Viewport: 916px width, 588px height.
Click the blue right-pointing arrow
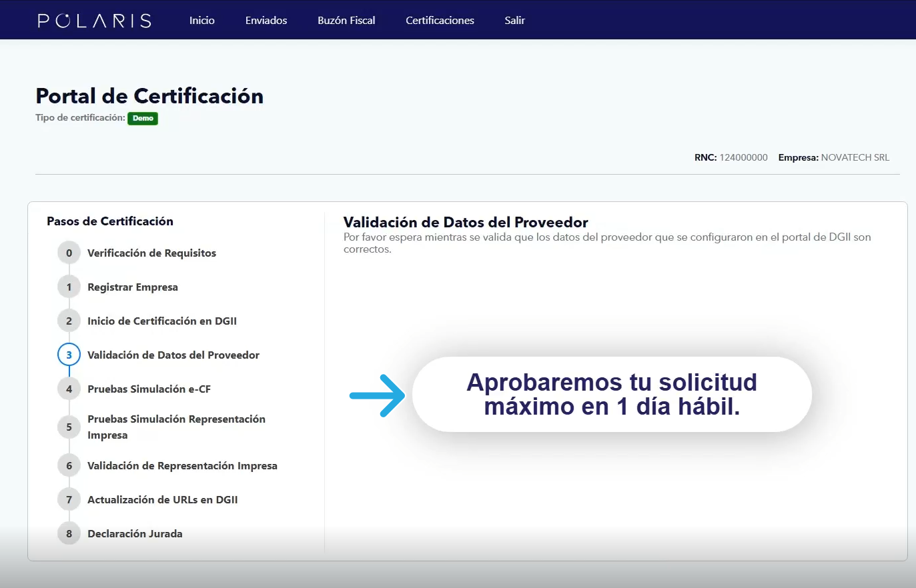click(378, 395)
